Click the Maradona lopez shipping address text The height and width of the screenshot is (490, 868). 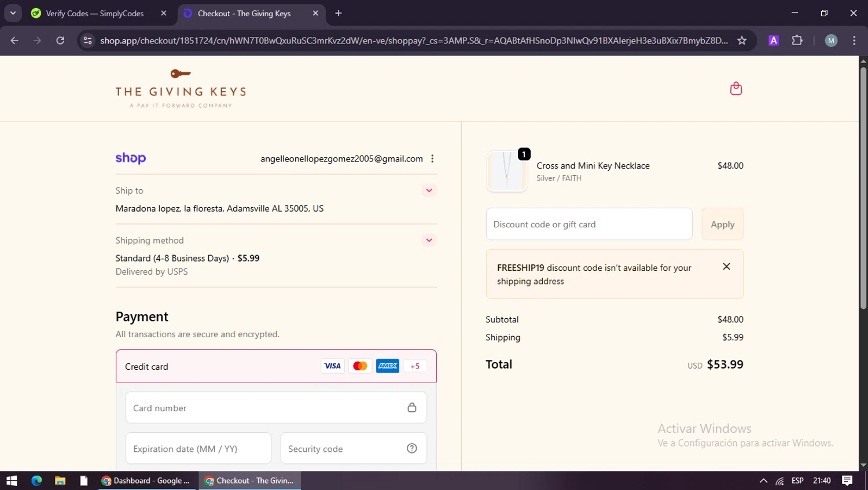219,208
